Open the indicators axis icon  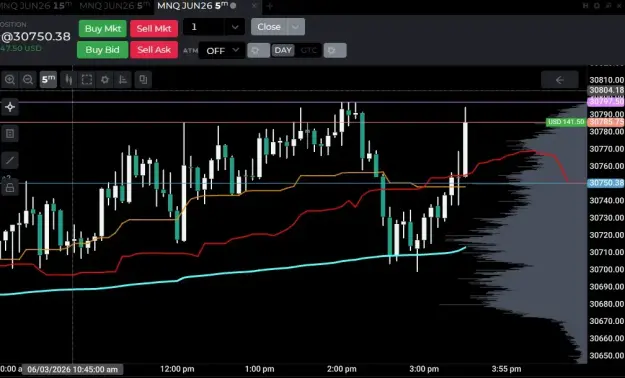123,80
